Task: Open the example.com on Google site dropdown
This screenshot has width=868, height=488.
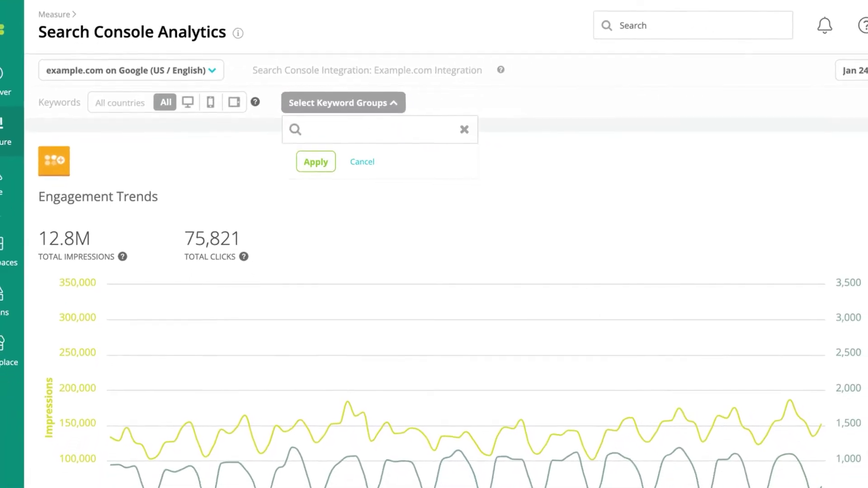Action: 131,70
